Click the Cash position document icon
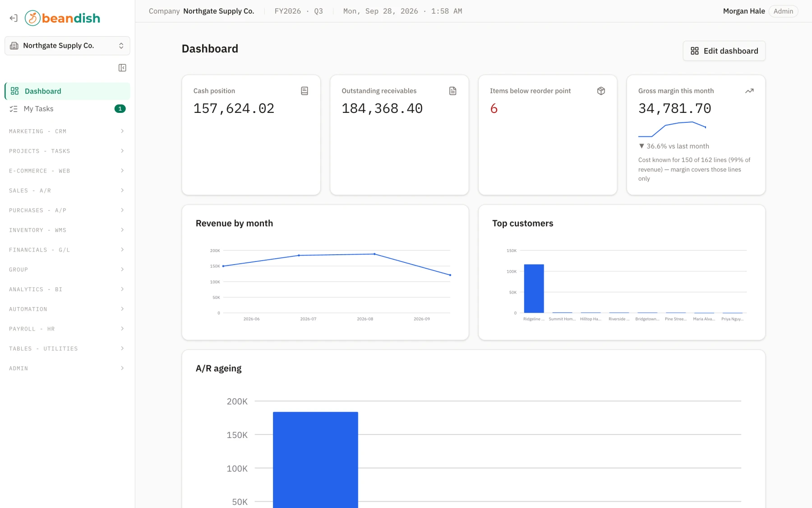 (304, 91)
